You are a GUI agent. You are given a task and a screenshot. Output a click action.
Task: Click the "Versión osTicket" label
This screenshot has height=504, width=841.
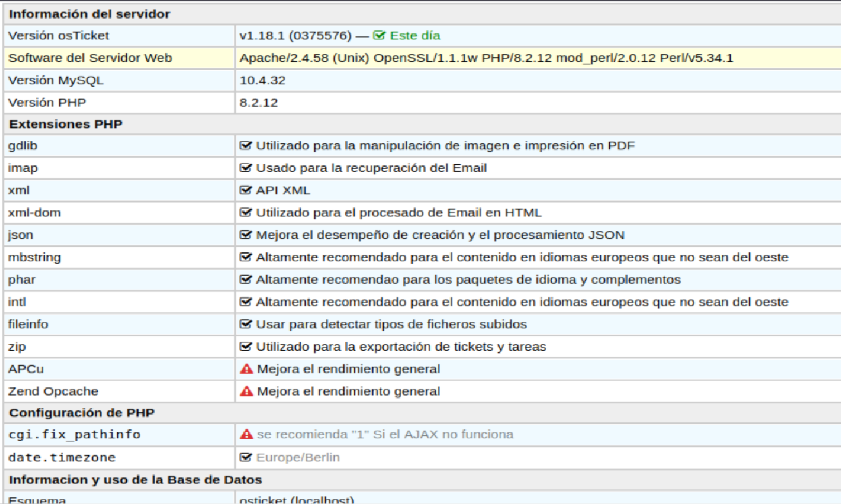click(59, 36)
